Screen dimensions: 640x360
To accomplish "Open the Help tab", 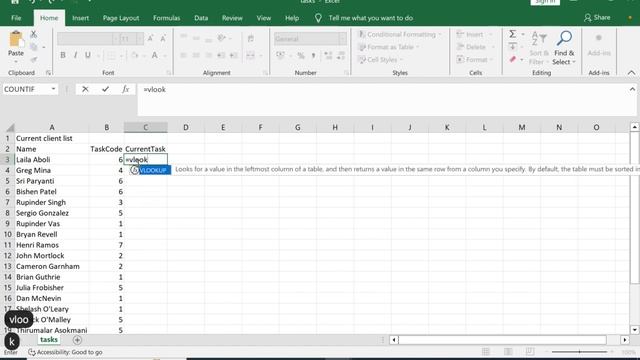I will [292, 18].
